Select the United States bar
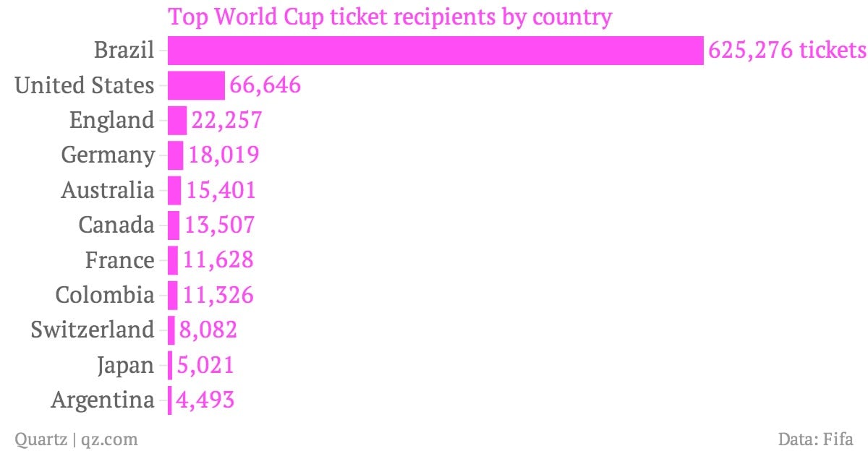Image resolution: width=868 pixels, height=451 pixels. [196, 85]
